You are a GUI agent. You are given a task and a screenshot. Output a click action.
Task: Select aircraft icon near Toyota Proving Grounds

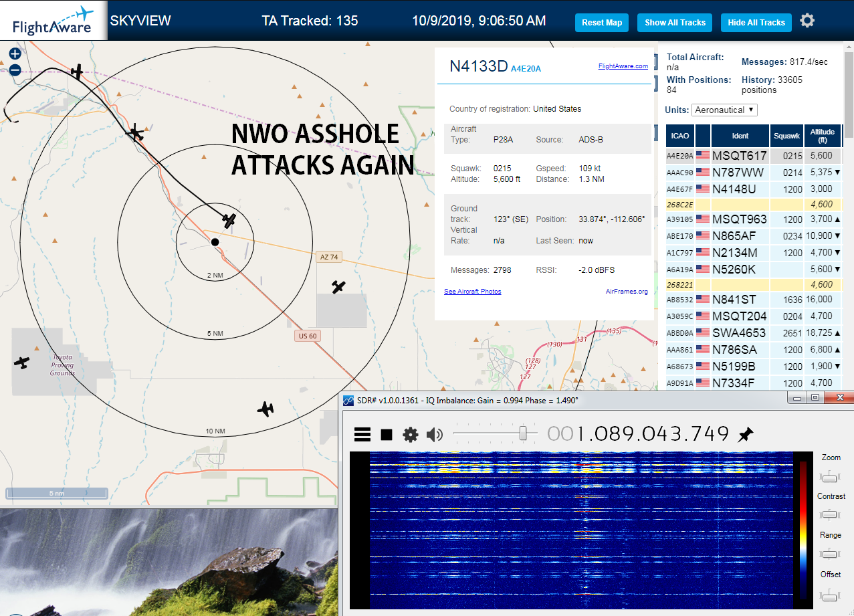tap(22, 363)
